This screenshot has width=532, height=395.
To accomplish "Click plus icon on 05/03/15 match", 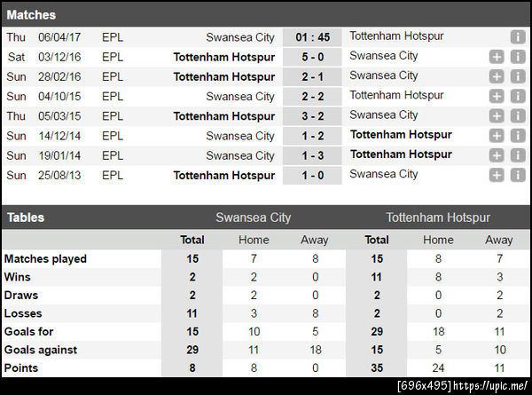I will 497,115.
